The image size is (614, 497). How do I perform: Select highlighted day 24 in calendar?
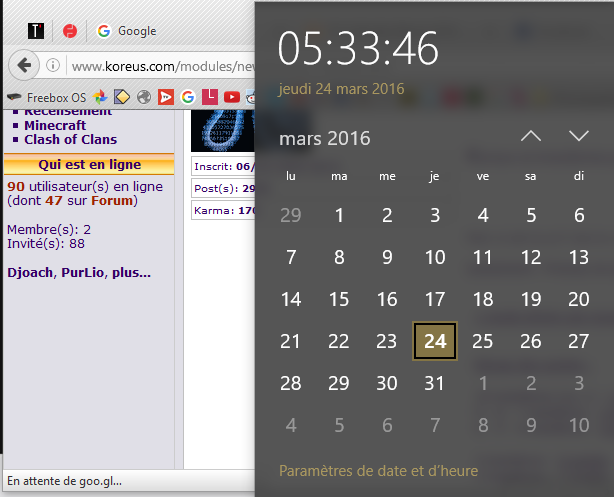point(435,341)
